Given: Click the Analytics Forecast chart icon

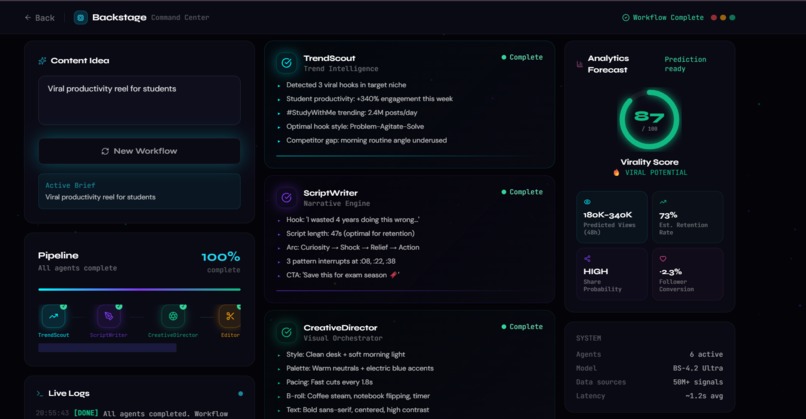Looking at the screenshot, I should coord(579,64).
